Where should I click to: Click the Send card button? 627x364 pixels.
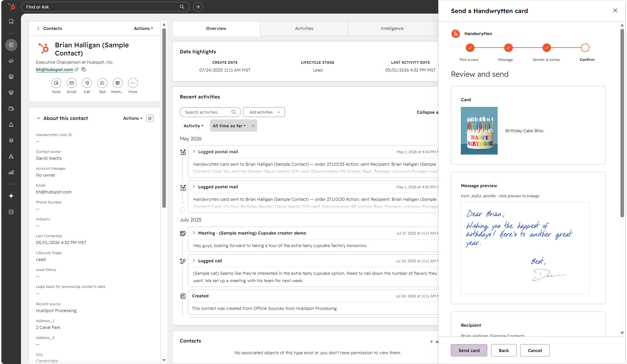click(469, 350)
